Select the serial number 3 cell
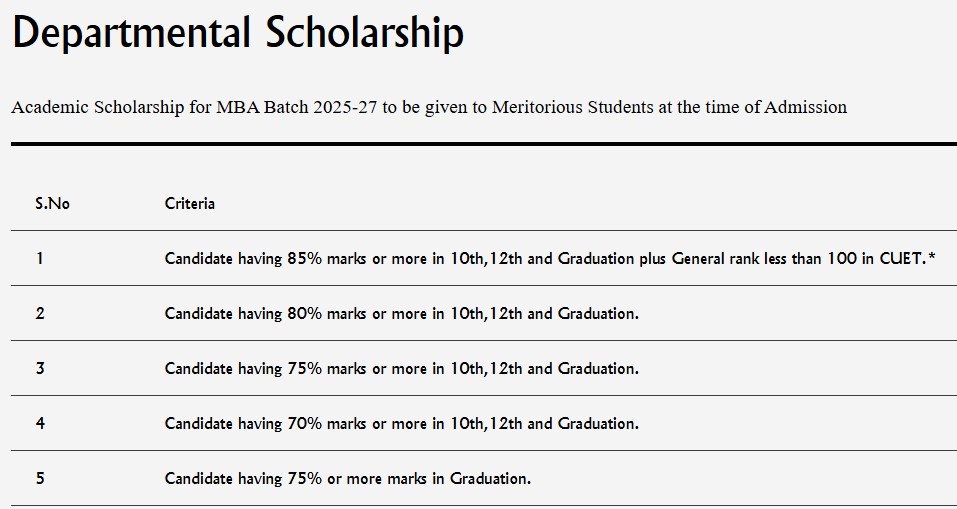This screenshot has width=957, height=509. pos(40,368)
